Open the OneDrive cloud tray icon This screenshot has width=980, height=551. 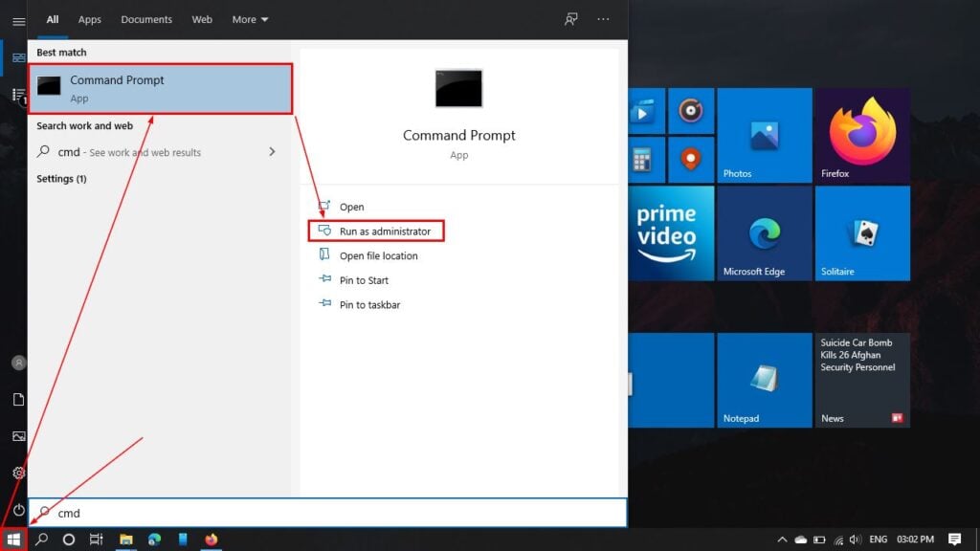click(801, 540)
